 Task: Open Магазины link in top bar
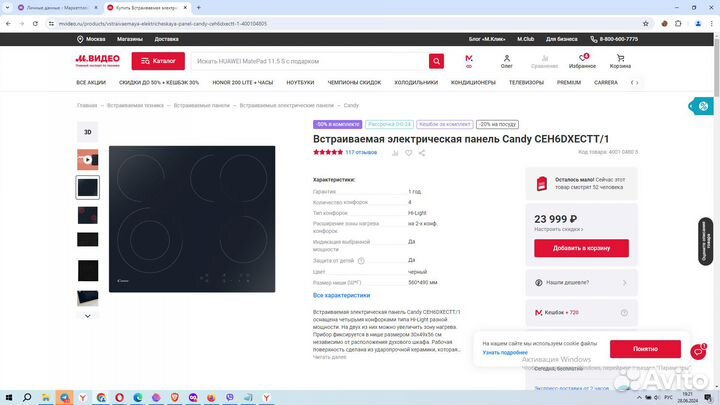click(129, 39)
